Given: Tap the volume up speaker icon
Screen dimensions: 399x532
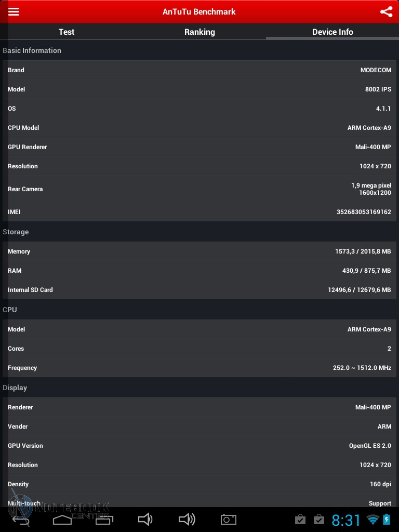Looking at the screenshot, I should [x=187, y=519].
